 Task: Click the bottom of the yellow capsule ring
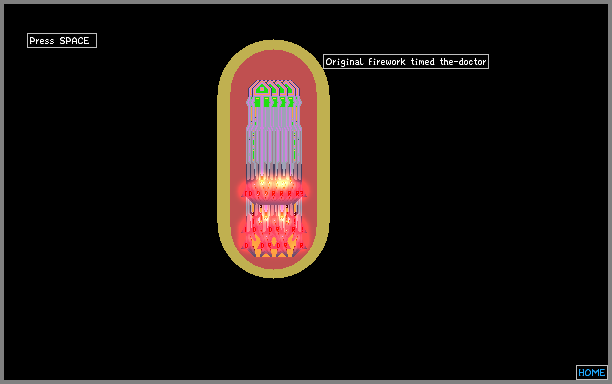274,273
